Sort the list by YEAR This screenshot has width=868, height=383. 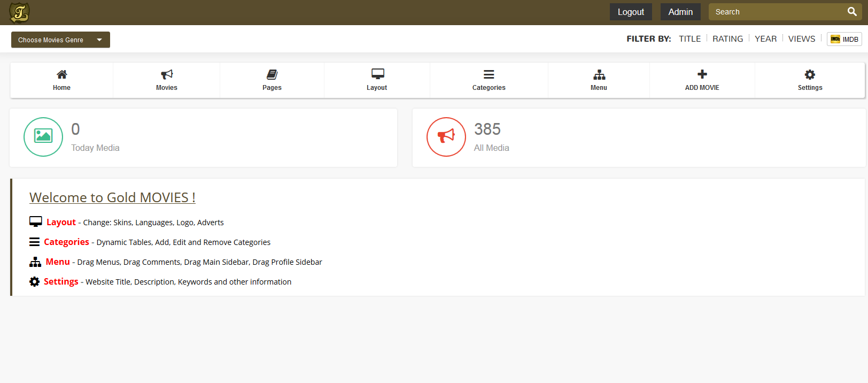pyautogui.click(x=765, y=39)
